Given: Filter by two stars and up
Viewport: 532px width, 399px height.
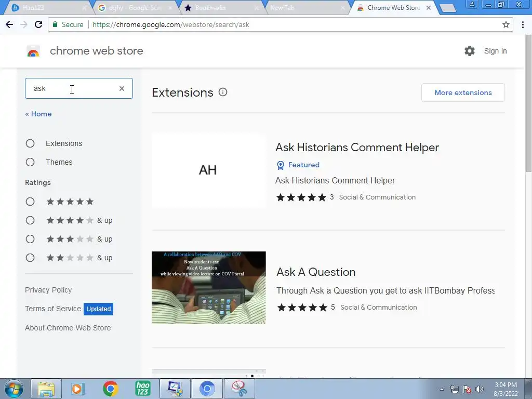Looking at the screenshot, I should click(x=30, y=258).
